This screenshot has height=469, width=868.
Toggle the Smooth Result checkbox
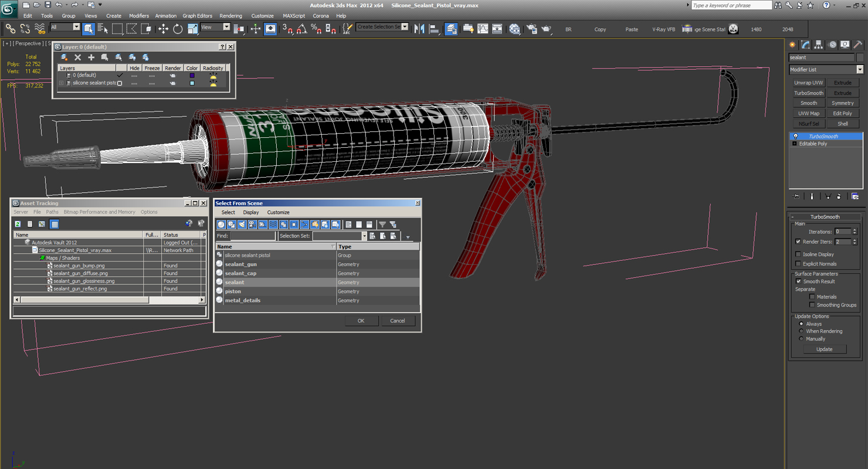[798, 281]
